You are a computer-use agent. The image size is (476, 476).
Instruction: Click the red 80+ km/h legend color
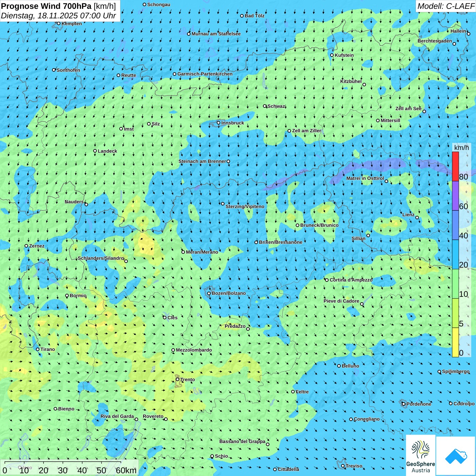455,166
